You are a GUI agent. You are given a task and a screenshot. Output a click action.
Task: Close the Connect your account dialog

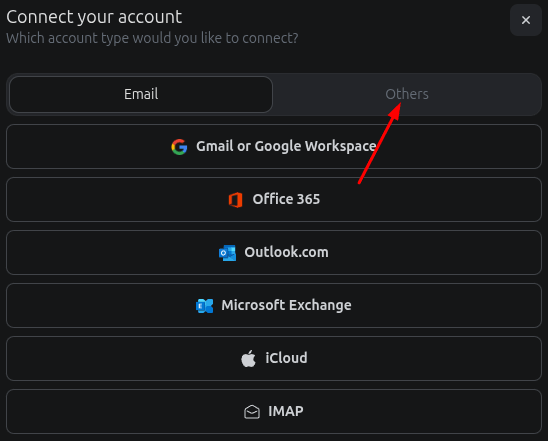[x=526, y=20]
